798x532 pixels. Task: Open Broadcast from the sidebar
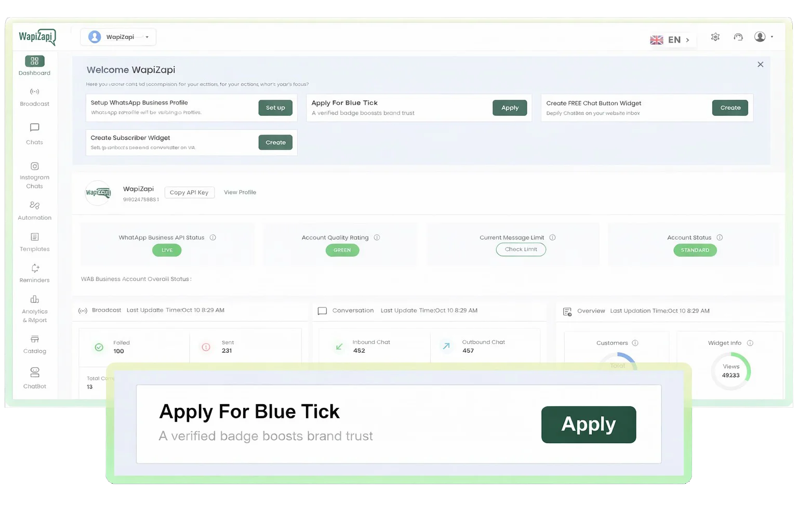tap(34, 97)
